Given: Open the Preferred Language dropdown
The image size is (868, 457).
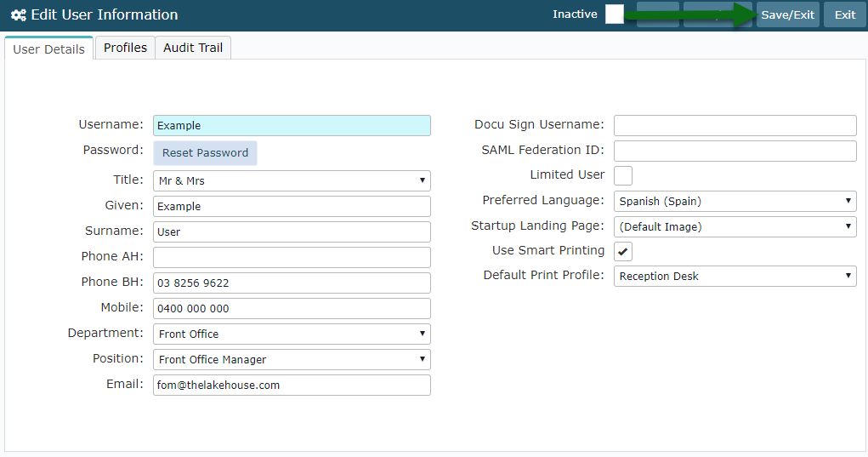Looking at the screenshot, I should click(x=735, y=201).
